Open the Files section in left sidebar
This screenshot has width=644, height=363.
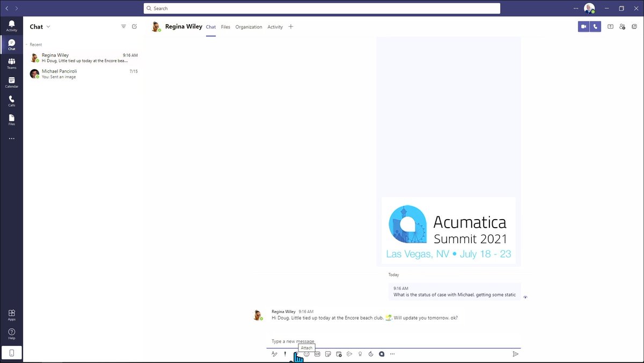pyautogui.click(x=11, y=120)
